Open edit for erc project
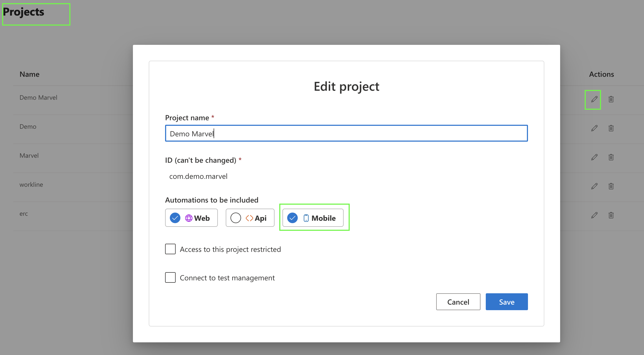Image resolution: width=644 pixels, height=355 pixels. coord(594,215)
